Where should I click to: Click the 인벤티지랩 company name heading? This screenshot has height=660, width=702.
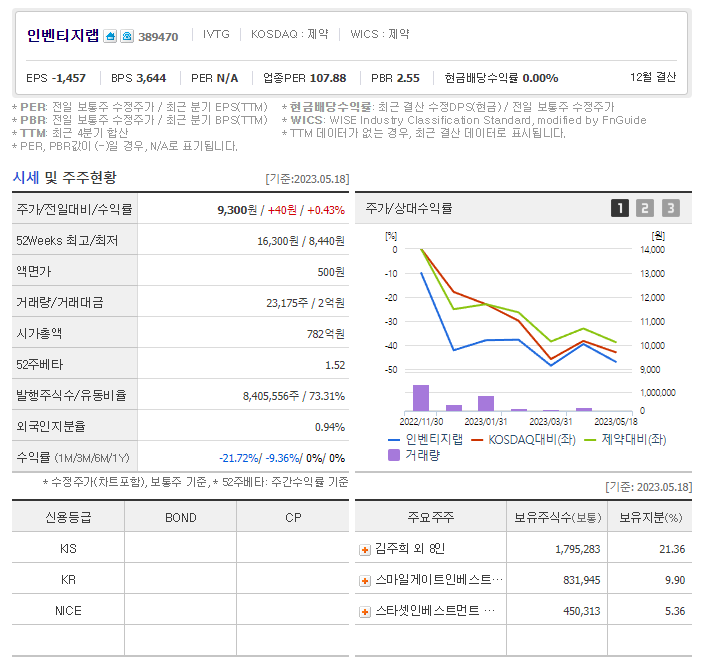tap(63, 35)
